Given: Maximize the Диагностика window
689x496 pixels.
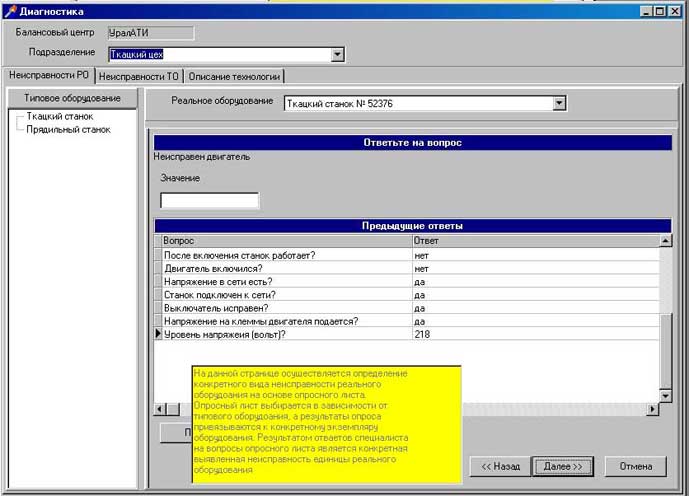Looking at the screenshot, I should pyautogui.click(x=660, y=11).
